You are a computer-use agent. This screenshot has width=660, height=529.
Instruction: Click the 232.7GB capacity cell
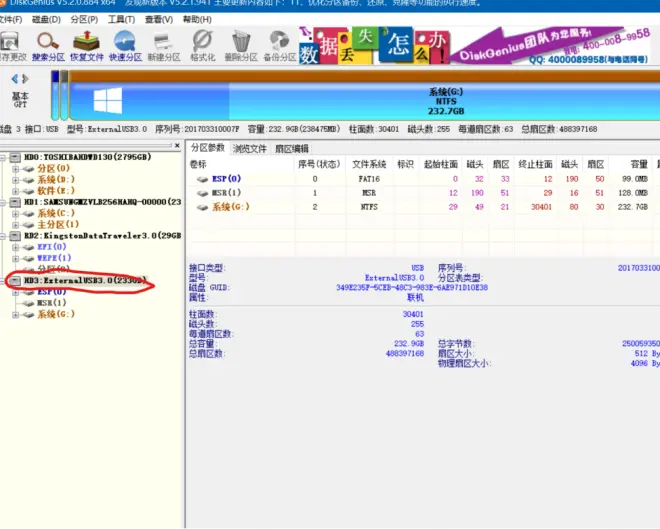pyautogui.click(x=633, y=207)
